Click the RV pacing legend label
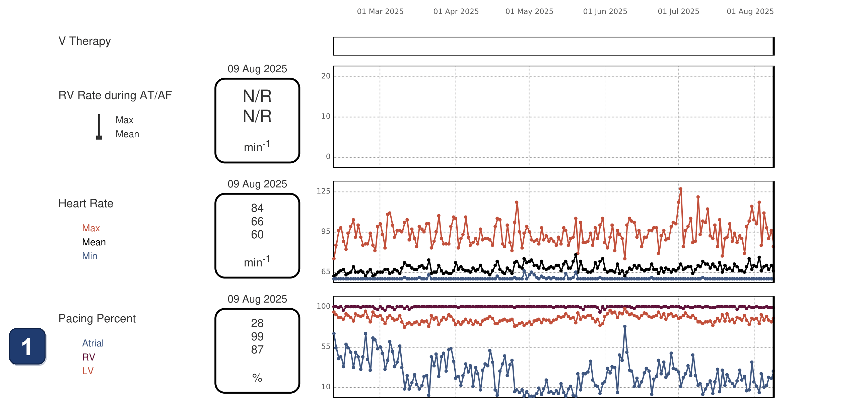The height and width of the screenshot is (402, 868). coord(89,357)
